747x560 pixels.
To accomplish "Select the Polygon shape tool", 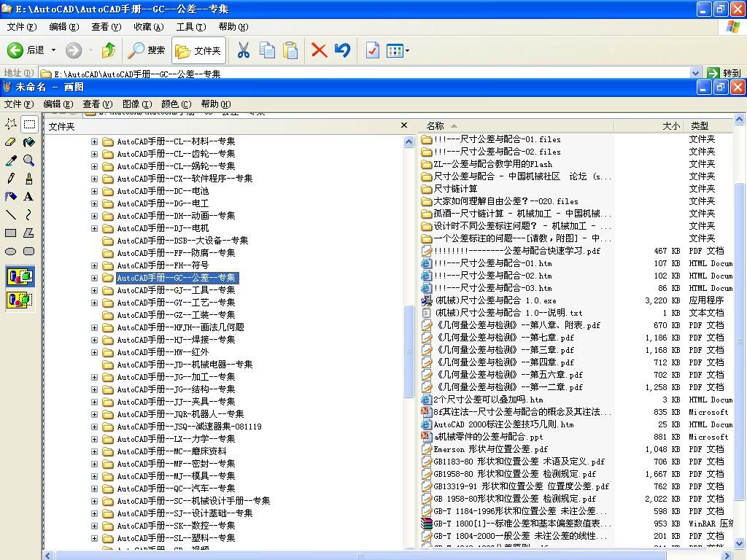I will click(29, 233).
